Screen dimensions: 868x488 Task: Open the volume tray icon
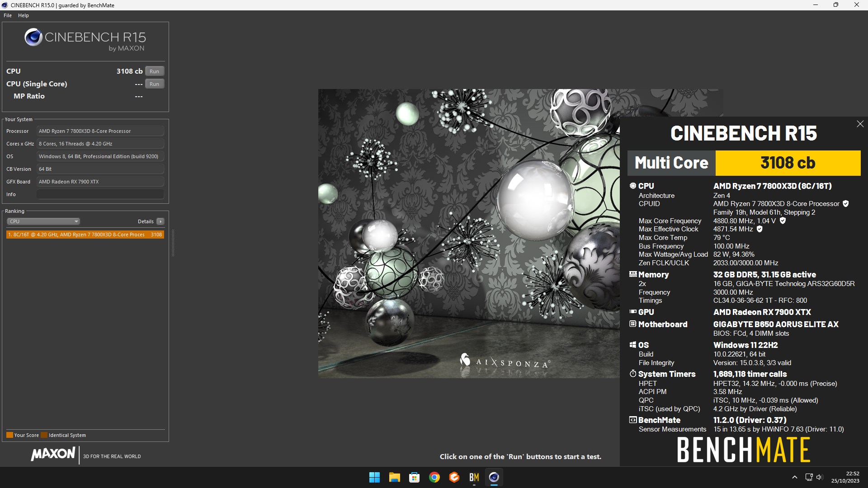pos(819,477)
